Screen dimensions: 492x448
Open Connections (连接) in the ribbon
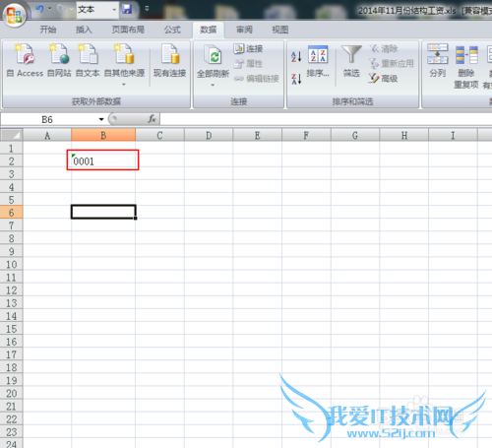[x=248, y=49]
